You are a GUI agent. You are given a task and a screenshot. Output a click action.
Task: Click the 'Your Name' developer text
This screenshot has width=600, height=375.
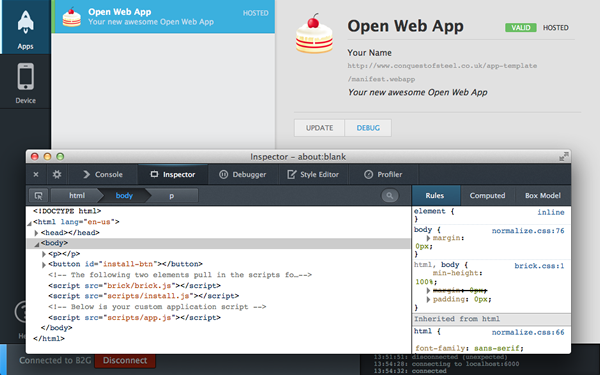click(369, 53)
